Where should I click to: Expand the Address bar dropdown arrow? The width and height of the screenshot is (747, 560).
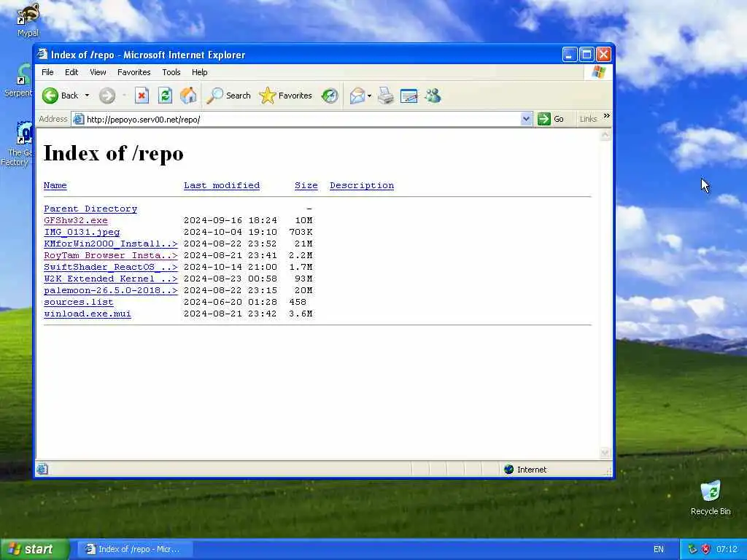[x=526, y=119]
